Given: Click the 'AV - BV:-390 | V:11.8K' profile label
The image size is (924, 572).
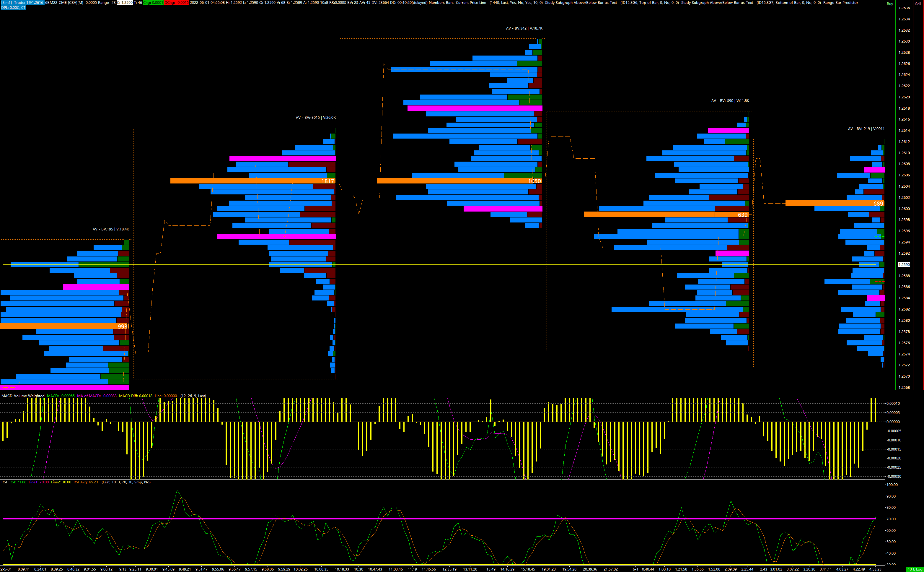Looking at the screenshot, I should point(730,101).
